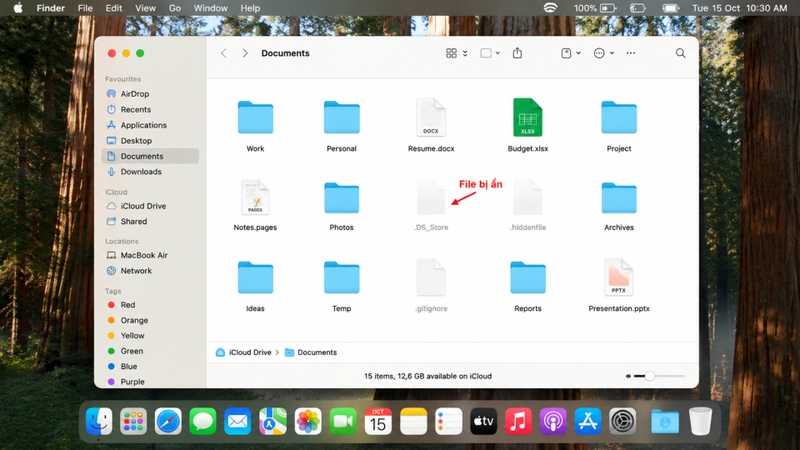Open the Window menu

coord(211,8)
